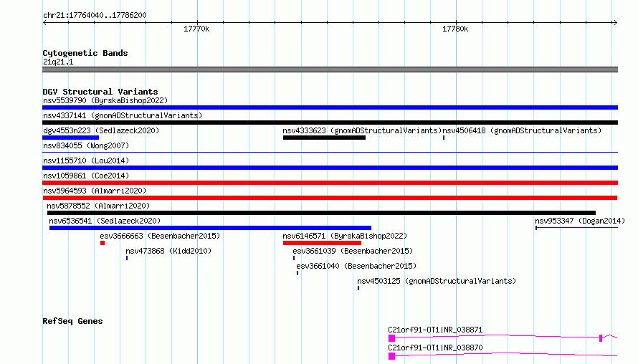Select the short blue dgv4553n223 variant bar
The width and height of the screenshot is (638, 364).
[x=71, y=138]
